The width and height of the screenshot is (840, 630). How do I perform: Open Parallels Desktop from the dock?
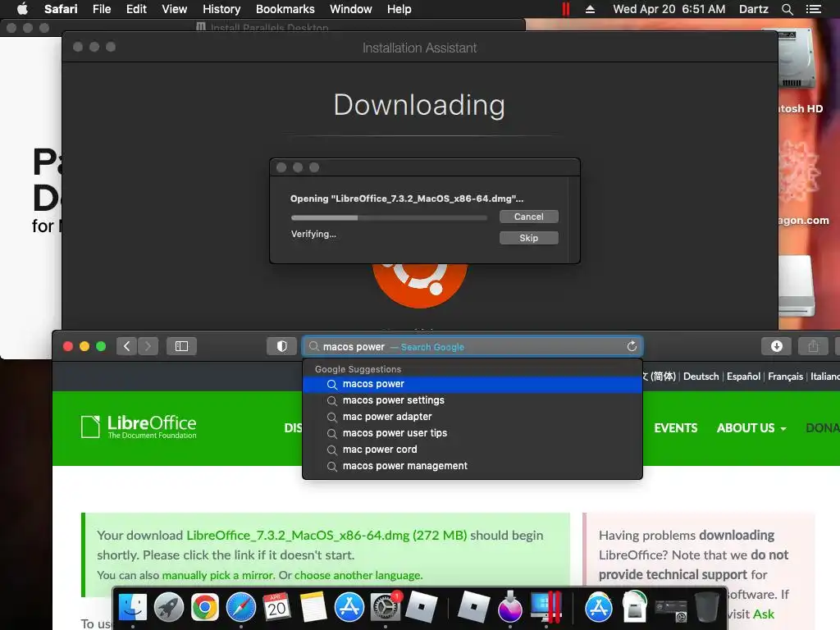point(546,608)
